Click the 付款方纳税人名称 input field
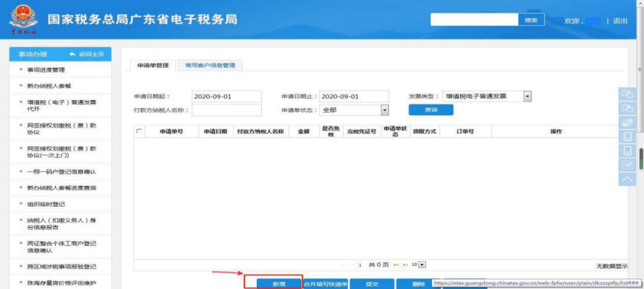This screenshot has height=289, width=644. [227, 111]
